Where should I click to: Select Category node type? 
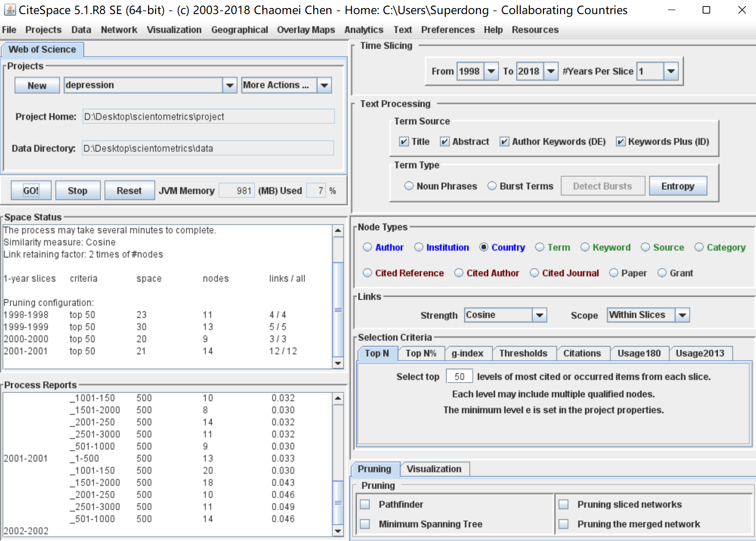(699, 247)
